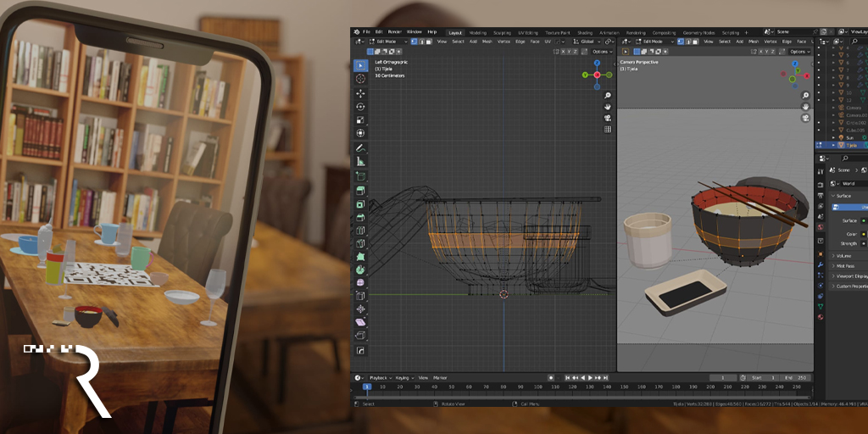The width and height of the screenshot is (868, 434).
Task: Open the Global transform orientation dropdown
Action: pos(586,42)
